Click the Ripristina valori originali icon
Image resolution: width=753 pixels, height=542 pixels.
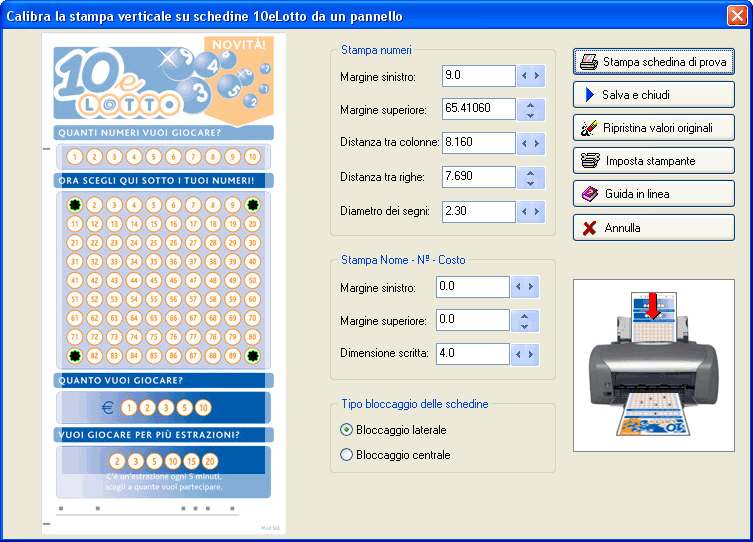589,128
